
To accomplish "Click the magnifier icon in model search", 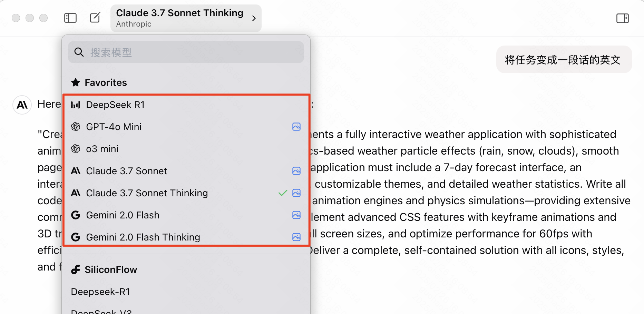I will click(79, 52).
